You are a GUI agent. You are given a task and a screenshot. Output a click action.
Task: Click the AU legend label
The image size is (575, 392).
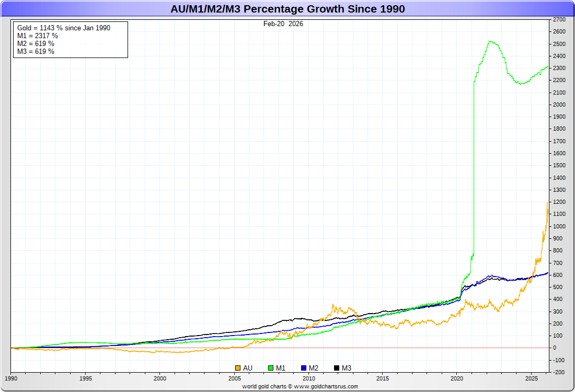click(248, 368)
